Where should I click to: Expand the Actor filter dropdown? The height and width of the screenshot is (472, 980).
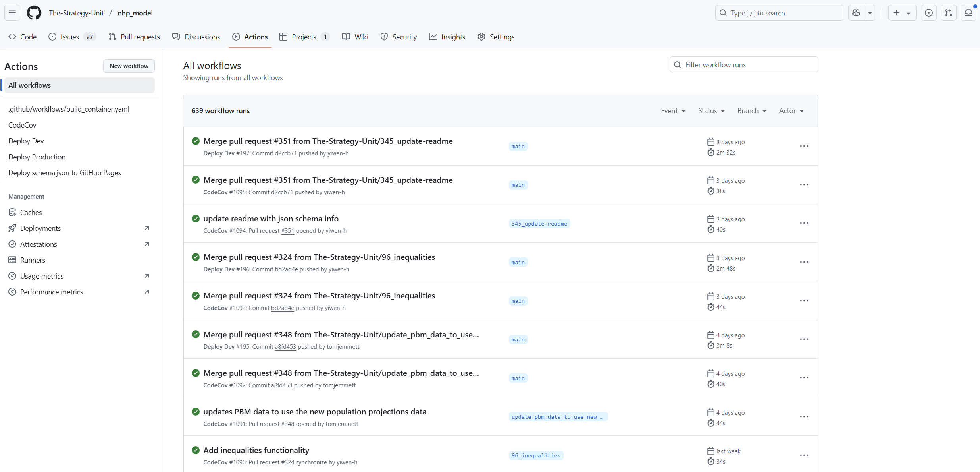pos(791,111)
